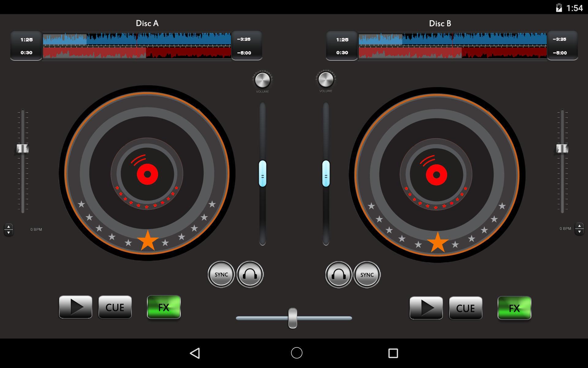This screenshot has width=588, height=368.
Task: Decrease Disc A BPM with down arrow
Action: pyautogui.click(x=9, y=233)
